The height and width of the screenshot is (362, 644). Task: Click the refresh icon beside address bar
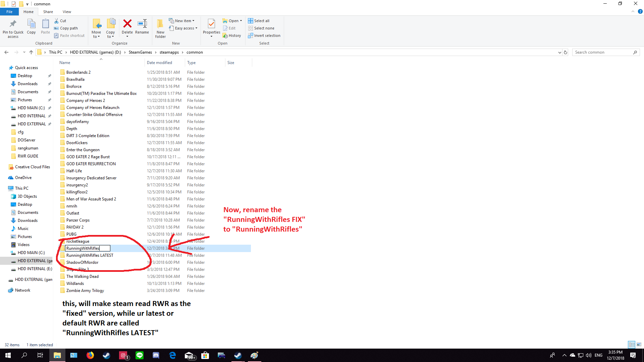(x=566, y=52)
